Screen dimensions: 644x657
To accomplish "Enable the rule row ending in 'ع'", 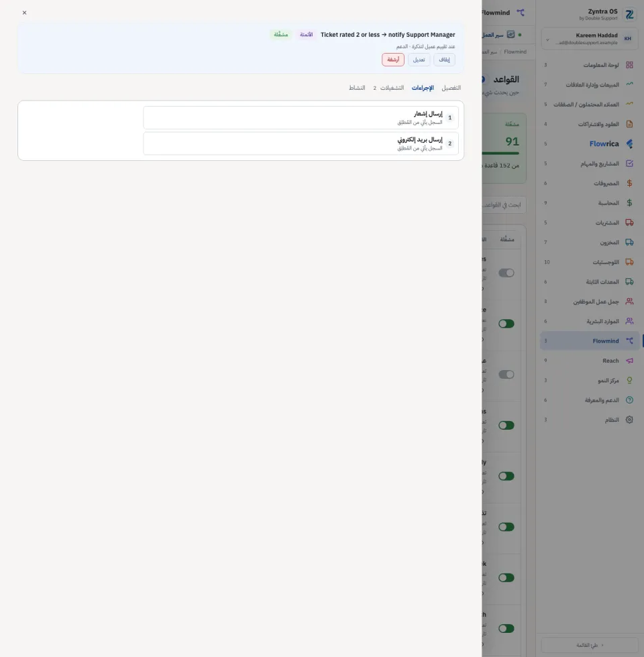I will (x=506, y=374).
